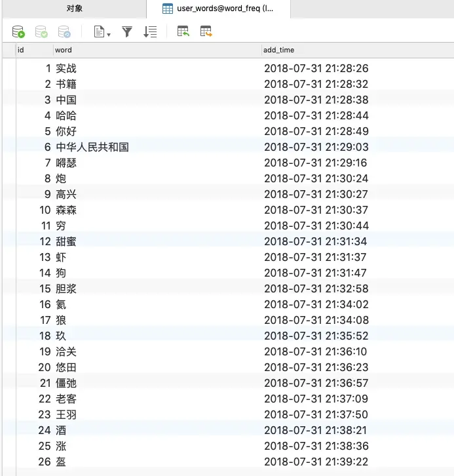Click the timestamp 2018-07-31 21:34:02
454x476 pixels.
(x=316, y=304)
